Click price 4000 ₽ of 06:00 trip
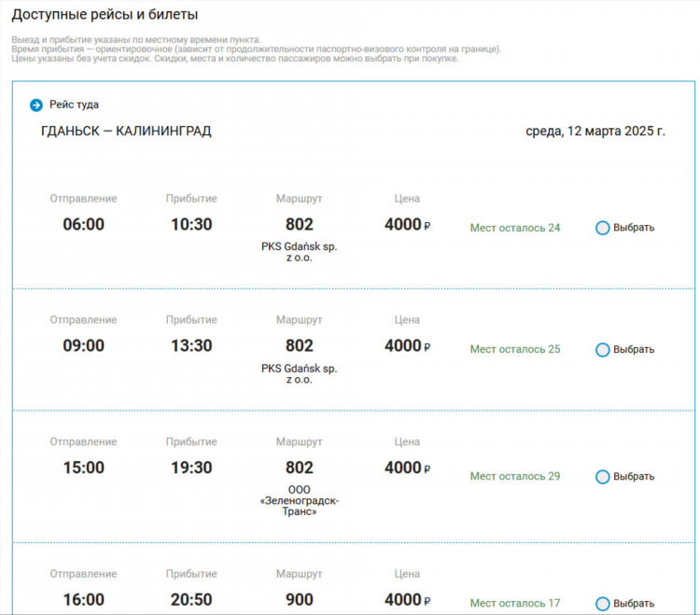 click(407, 224)
